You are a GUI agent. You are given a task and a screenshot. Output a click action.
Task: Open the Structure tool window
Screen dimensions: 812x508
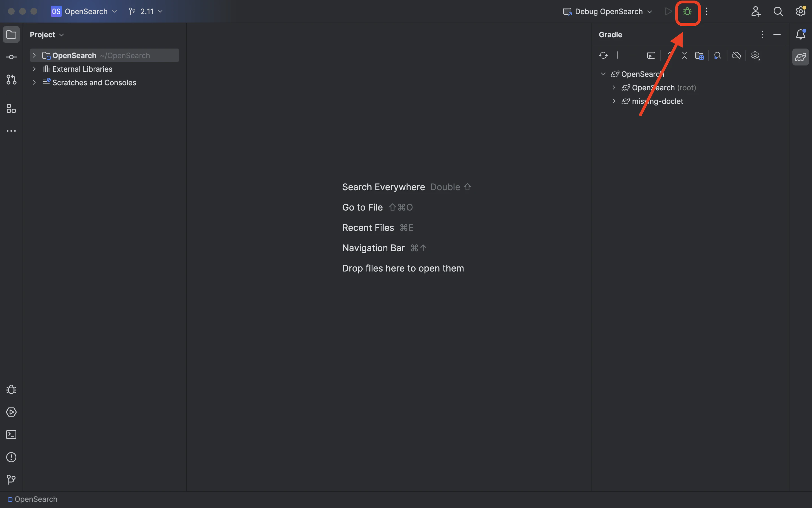click(x=11, y=109)
